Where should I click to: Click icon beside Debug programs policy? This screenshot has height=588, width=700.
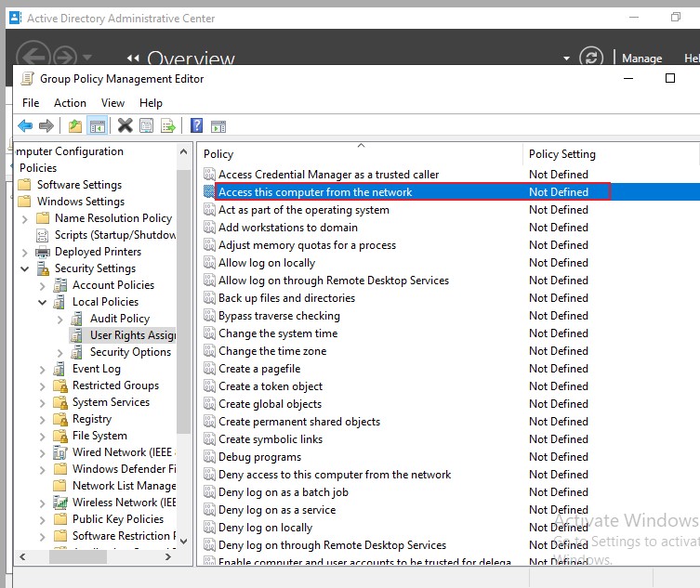coord(209,457)
